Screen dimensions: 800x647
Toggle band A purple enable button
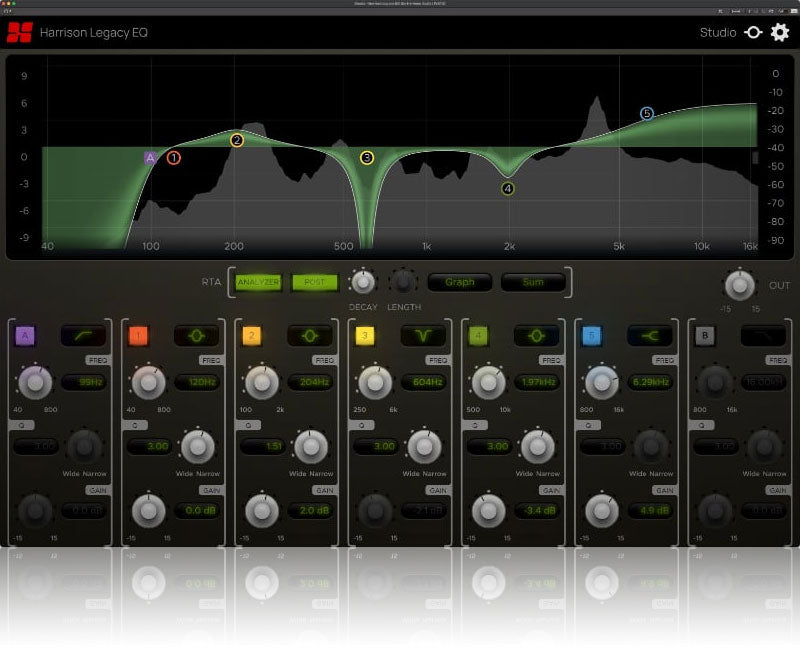point(25,336)
